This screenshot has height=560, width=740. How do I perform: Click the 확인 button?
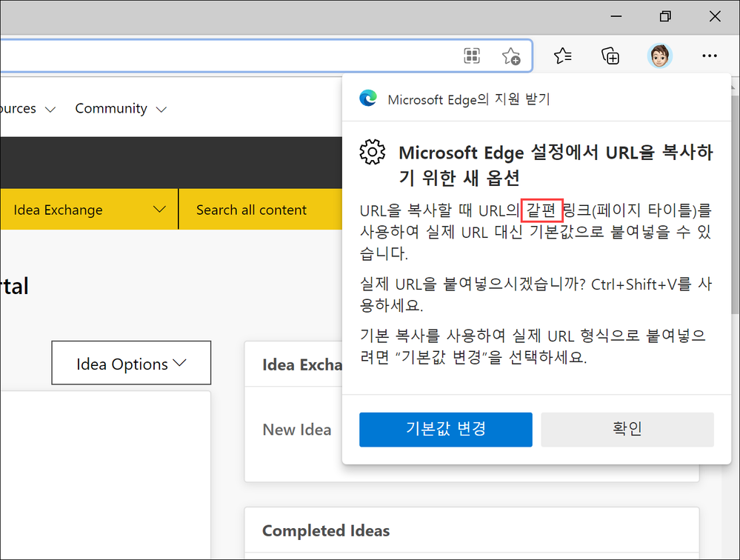tap(627, 430)
